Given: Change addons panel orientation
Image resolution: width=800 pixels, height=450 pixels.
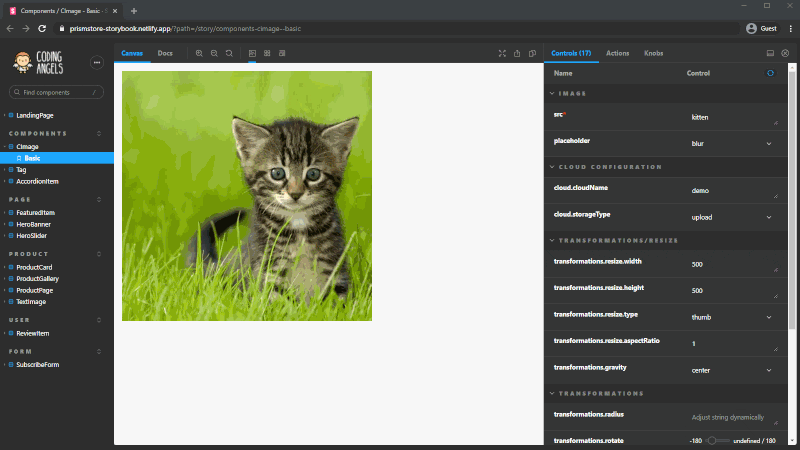Looking at the screenshot, I should point(769,52).
